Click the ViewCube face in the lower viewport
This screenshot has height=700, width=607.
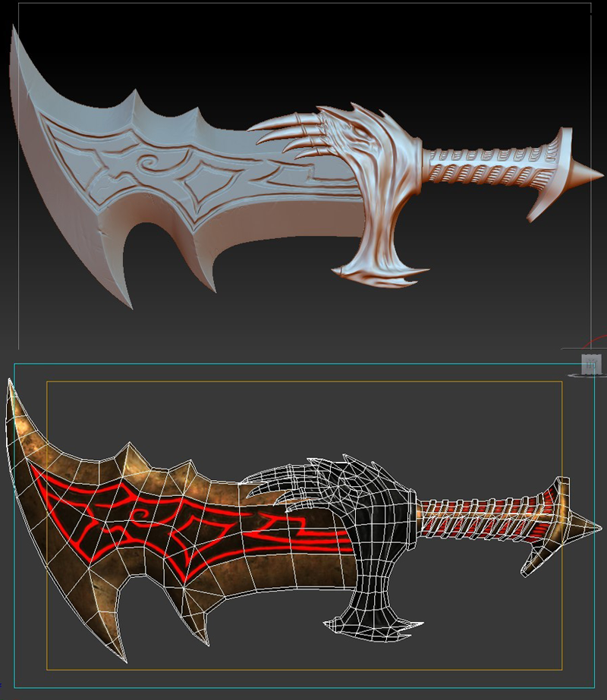click(591, 365)
